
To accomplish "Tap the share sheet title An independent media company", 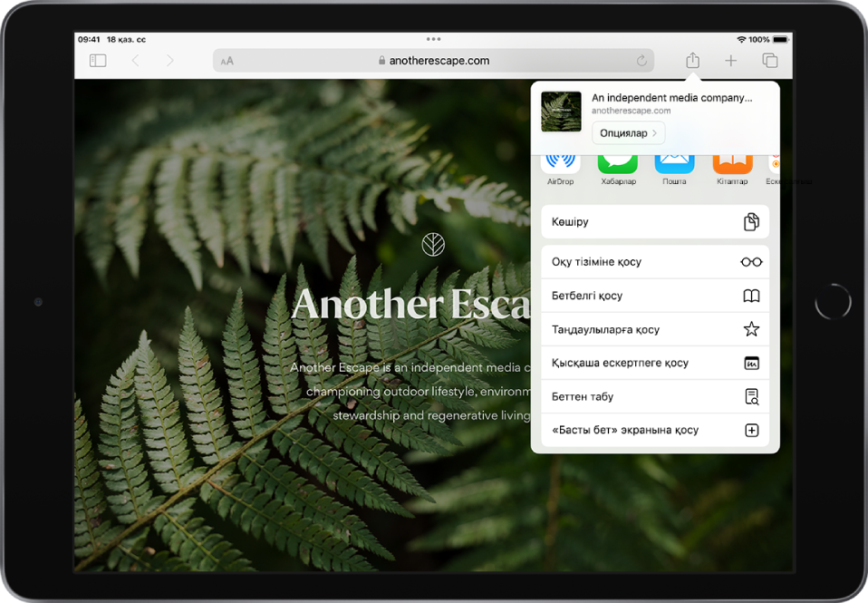I will point(671,98).
